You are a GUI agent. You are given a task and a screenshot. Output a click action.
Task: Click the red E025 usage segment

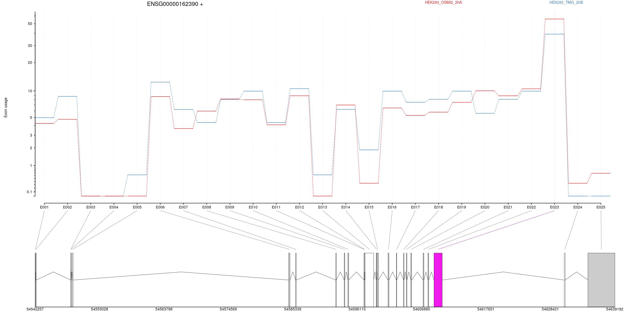click(x=601, y=173)
